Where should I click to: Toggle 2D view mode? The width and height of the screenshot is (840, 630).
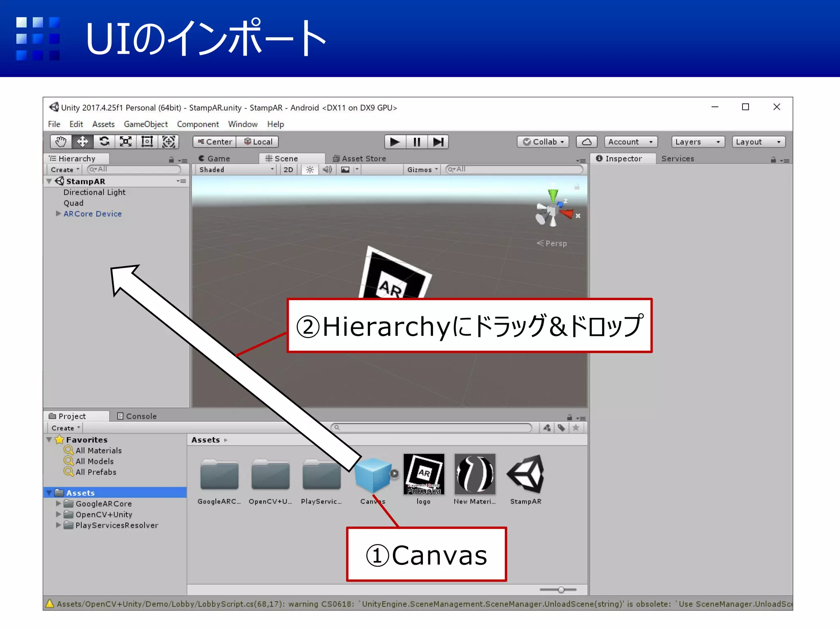[x=288, y=169]
